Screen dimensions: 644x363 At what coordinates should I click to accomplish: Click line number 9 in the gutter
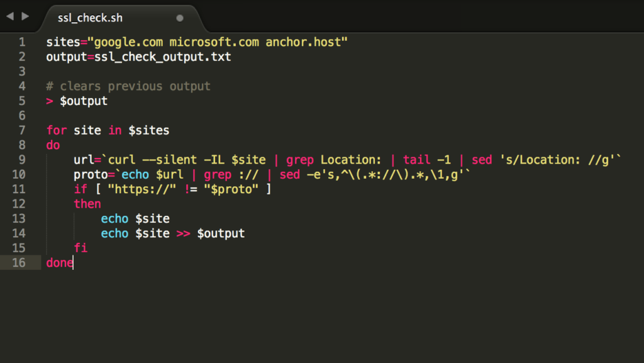click(22, 160)
